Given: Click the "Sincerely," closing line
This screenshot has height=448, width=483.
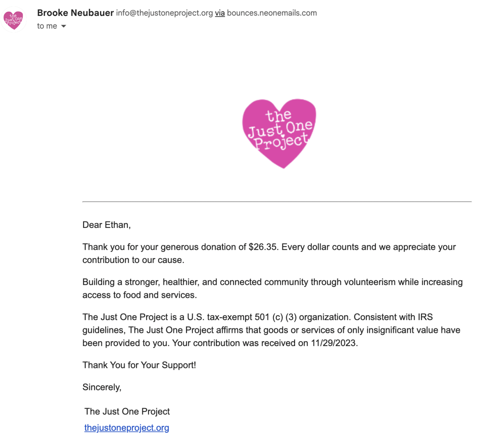Looking at the screenshot, I should 102,387.
